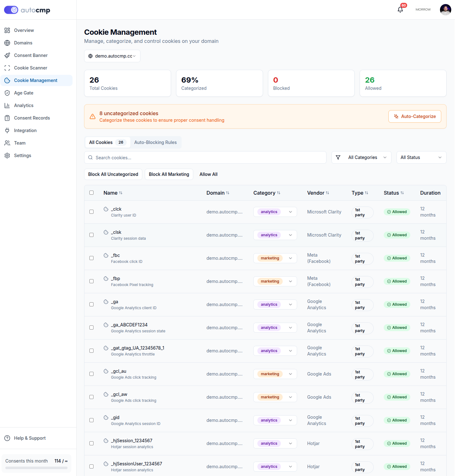This screenshot has width=455, height=476.
Task: Click the Allow All button
Action: click(x=209, y=174)
